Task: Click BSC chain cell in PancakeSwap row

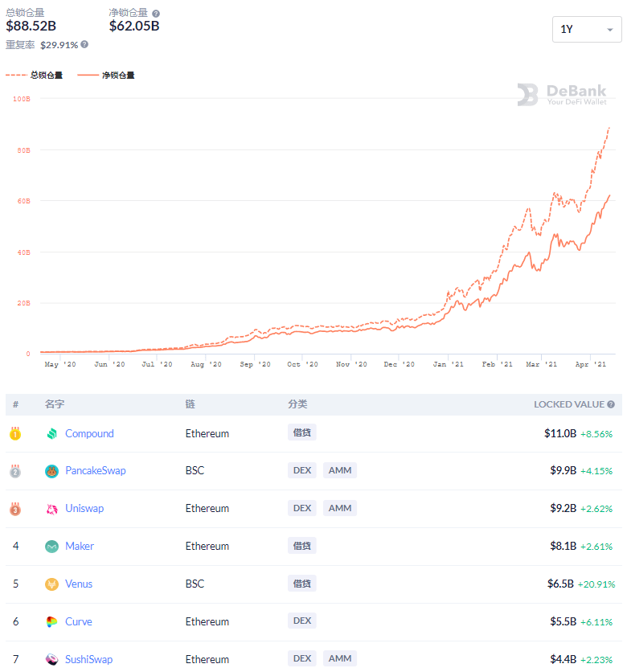Action: point(195,470)
